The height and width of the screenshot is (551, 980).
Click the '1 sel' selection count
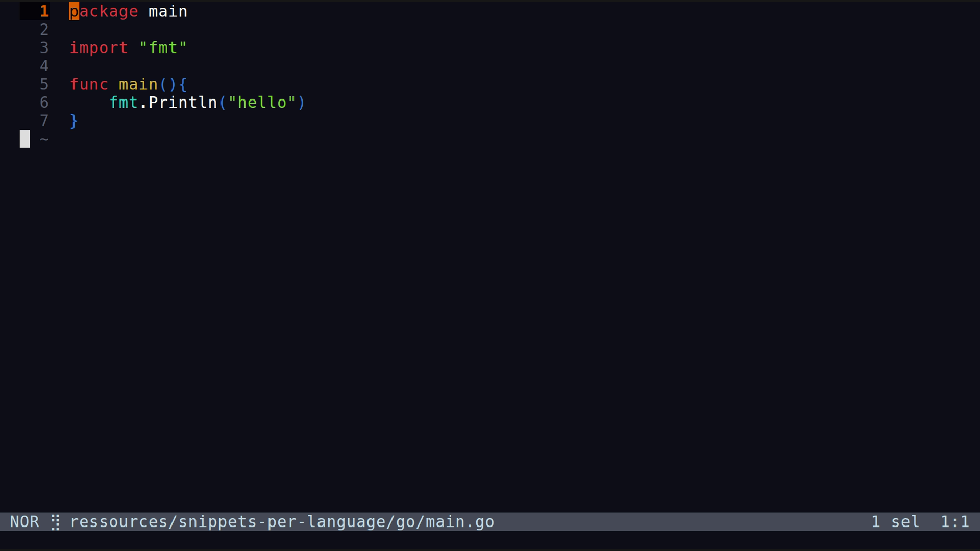[895, 522]
